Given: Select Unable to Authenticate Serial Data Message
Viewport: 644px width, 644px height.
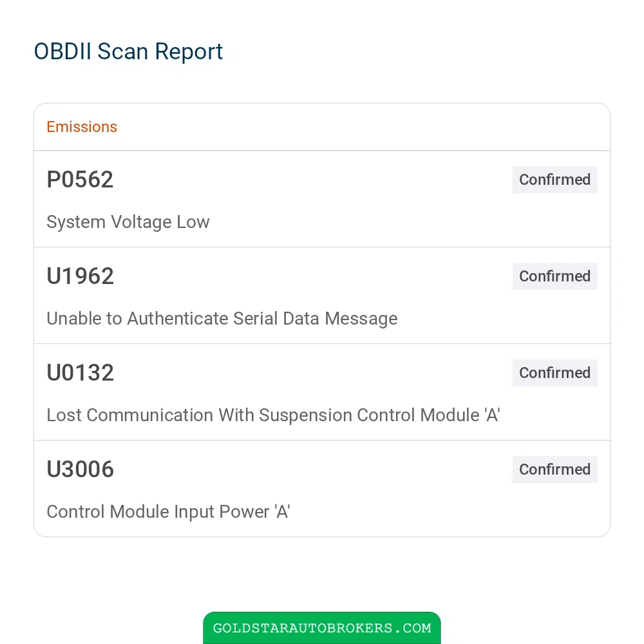Looking at the screenshot, I should pos(222,319).
